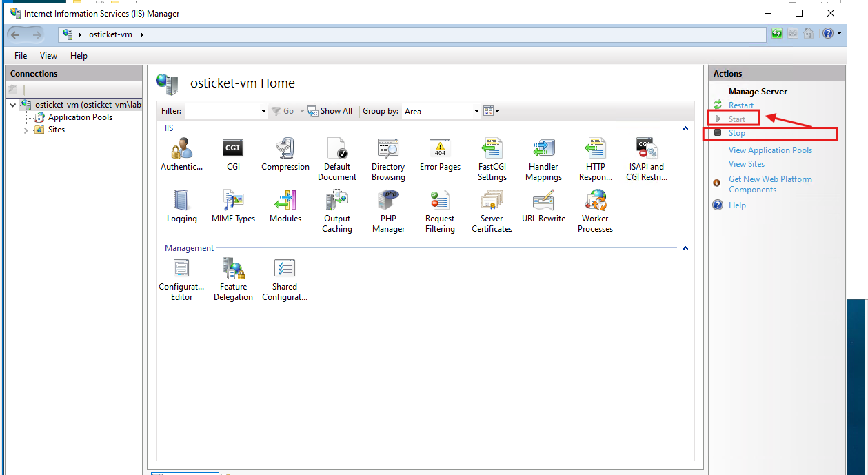Open the Help menu
This screenshot has width=868, height=475.
(x=79, y=56)
